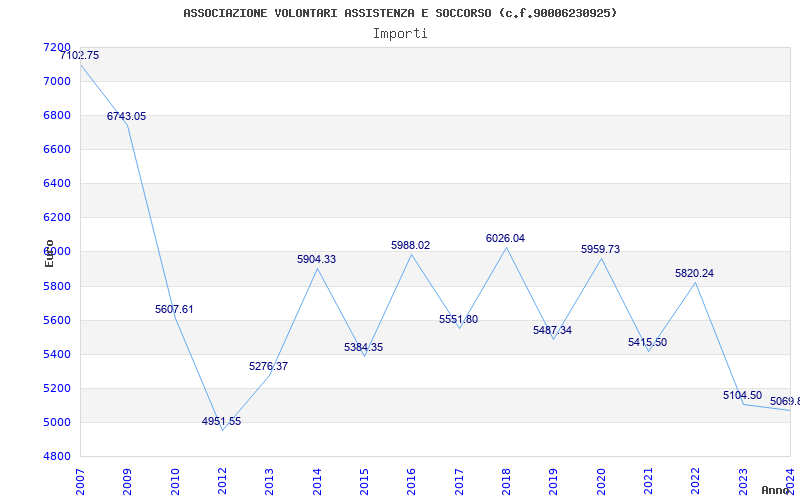
Task: Click the 2023 x-axis year label
Action: pyautogui.click(x=743, y=481)
